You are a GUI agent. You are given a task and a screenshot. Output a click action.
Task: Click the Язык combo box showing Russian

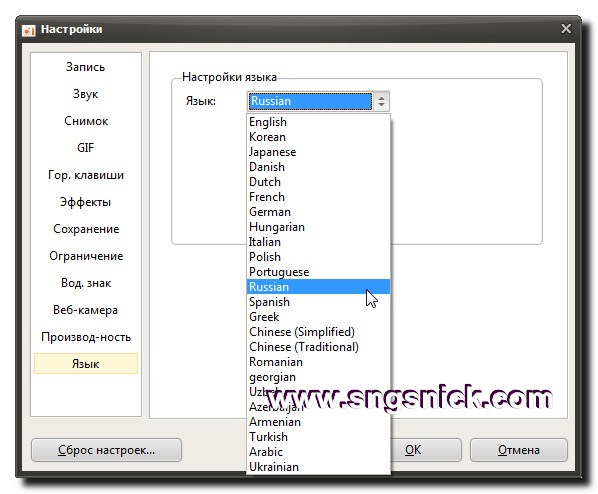coord(318,101)
